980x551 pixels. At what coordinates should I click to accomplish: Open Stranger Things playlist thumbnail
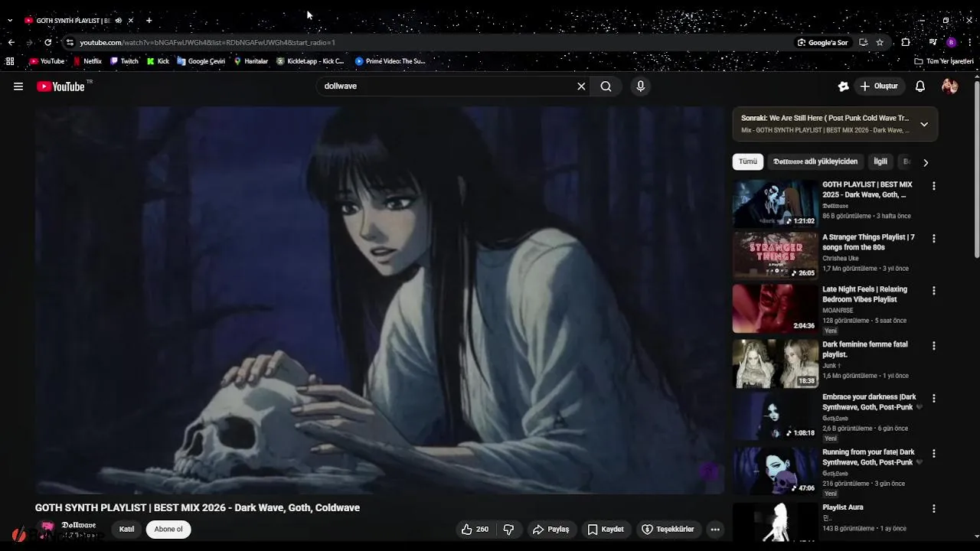click(776, 256)
